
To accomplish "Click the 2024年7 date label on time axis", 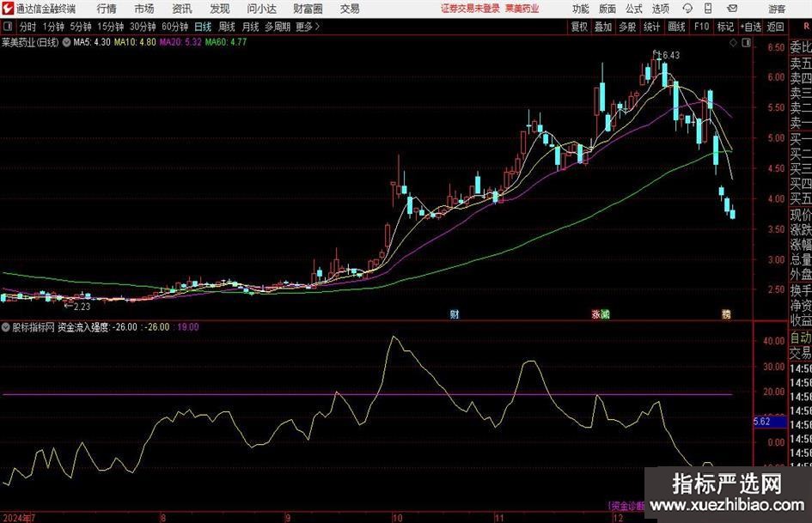I will point(19,517).
